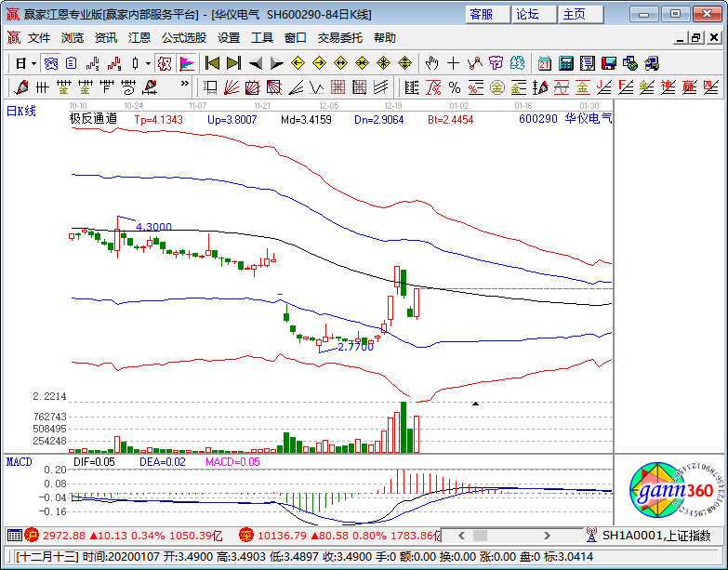The height and width of the screenshot is (570, 728).
Task: Click the red F angle lines icon
Action: click(626, 86)
